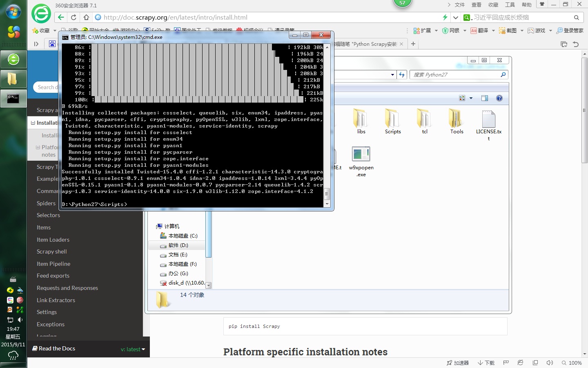Click the Explorer 搜索 Python27 search field
Screen dimensions: 588x368
[458, 75]
